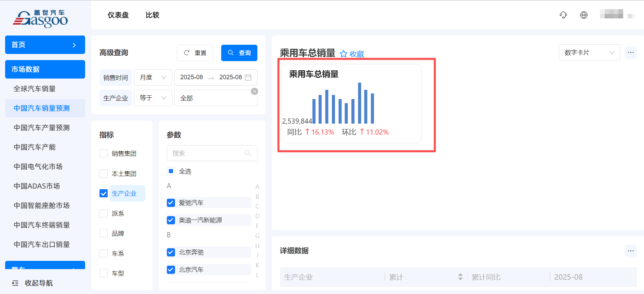Screen dimensions: 644x294
Task: Open customer support headset icon
Action: tap(563, 15)
